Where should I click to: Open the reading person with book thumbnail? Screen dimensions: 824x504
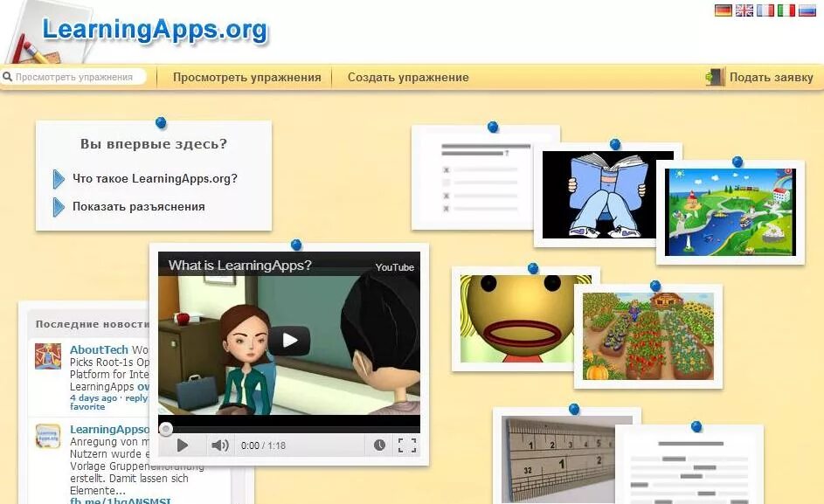coord(607,195)
